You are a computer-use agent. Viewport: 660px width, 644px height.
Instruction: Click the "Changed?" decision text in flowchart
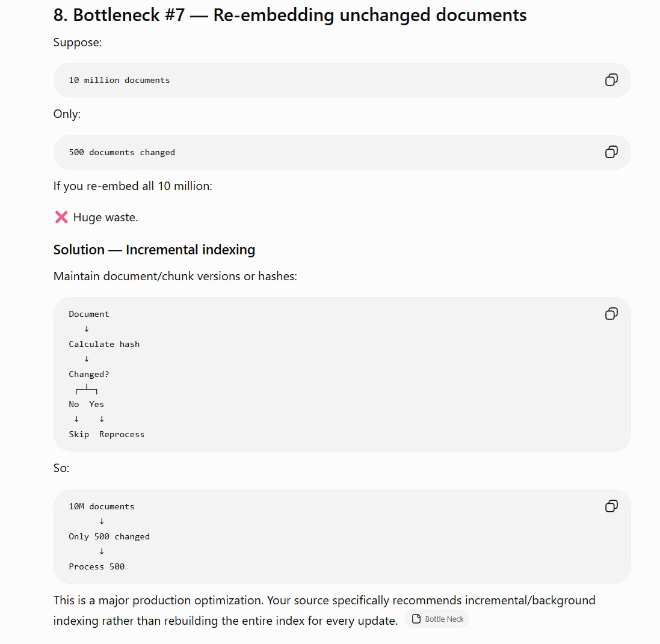pyautogui.click(x=89, y=375)
